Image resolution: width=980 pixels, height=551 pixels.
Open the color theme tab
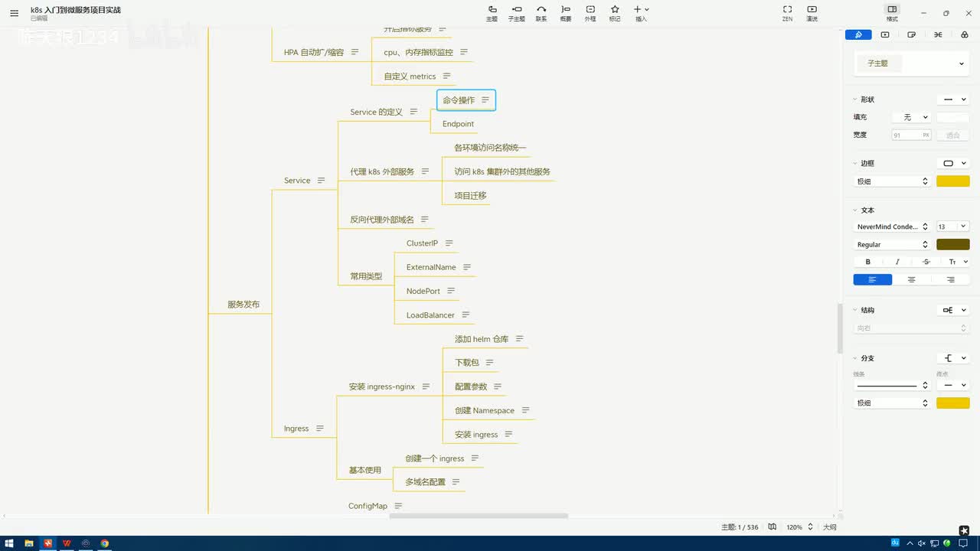[964, 34]
